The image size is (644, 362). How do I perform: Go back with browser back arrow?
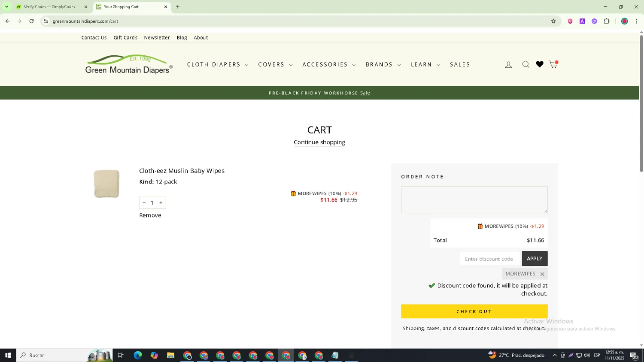[7, 21]
